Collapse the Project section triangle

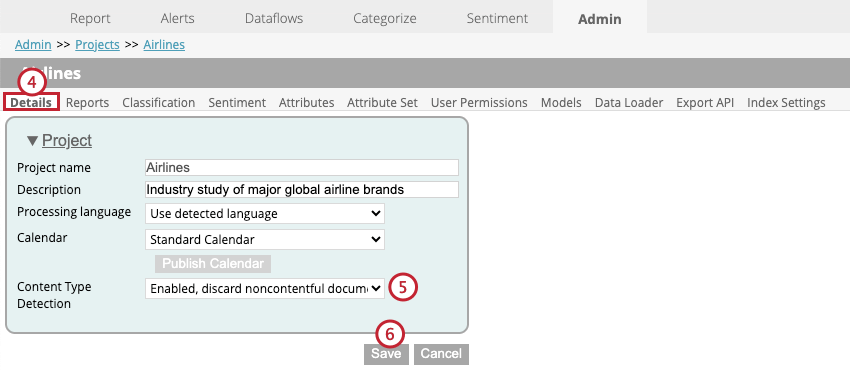pos(33,141)
